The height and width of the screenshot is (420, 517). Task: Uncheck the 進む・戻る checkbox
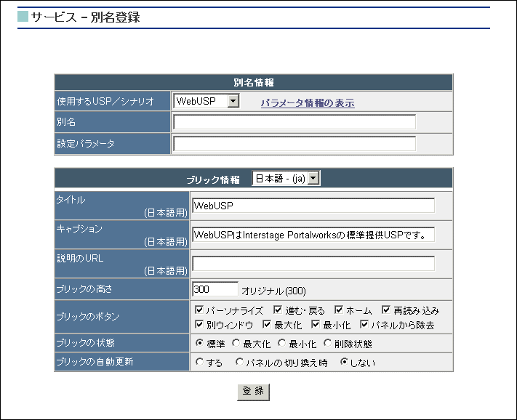coord(278,310)
